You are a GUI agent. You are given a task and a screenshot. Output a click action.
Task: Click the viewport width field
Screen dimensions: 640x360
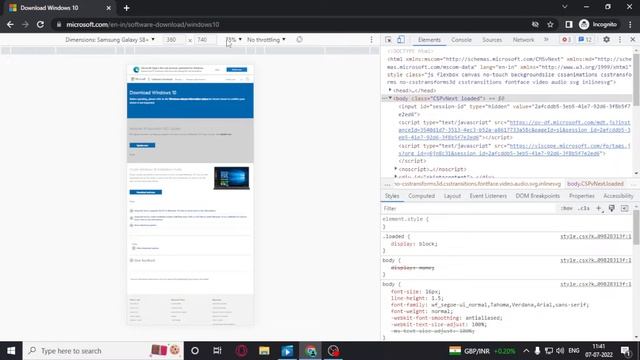[x=174, y=40]
